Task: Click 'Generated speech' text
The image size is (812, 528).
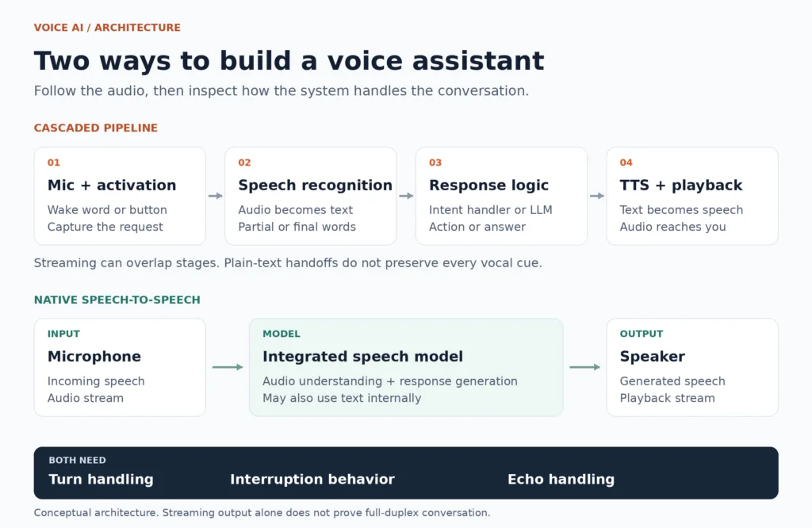Action: coord(672,381)
